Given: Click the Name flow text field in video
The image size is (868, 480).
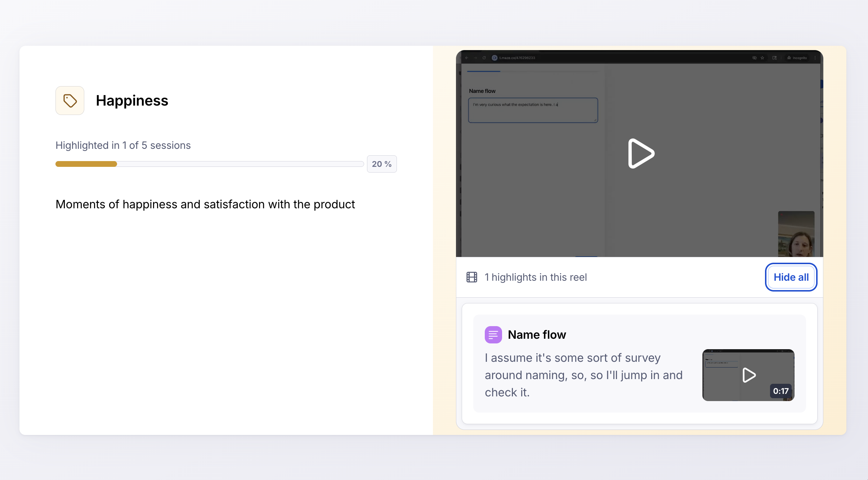Looking at the screenshot, I should (533, 110).
